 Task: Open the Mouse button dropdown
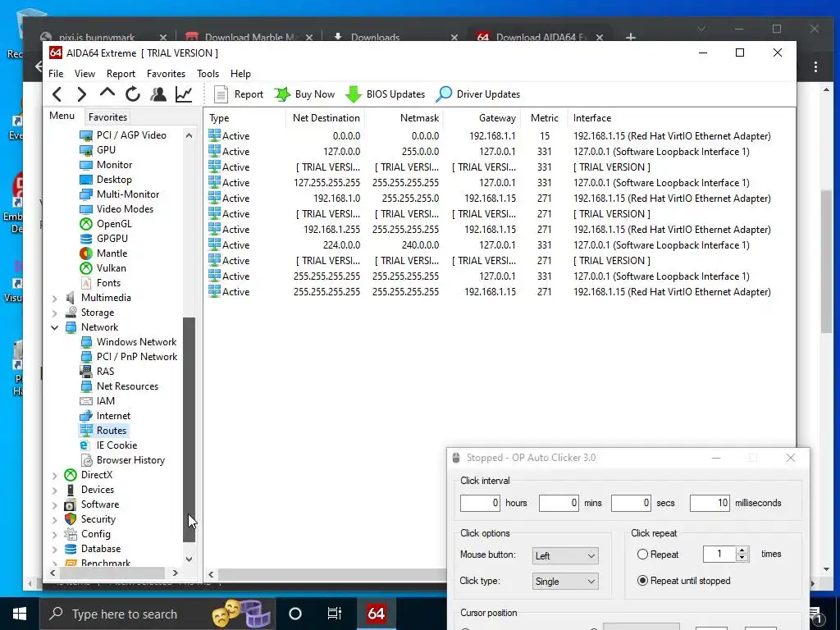pyautogui.click(x=565, y=555)
